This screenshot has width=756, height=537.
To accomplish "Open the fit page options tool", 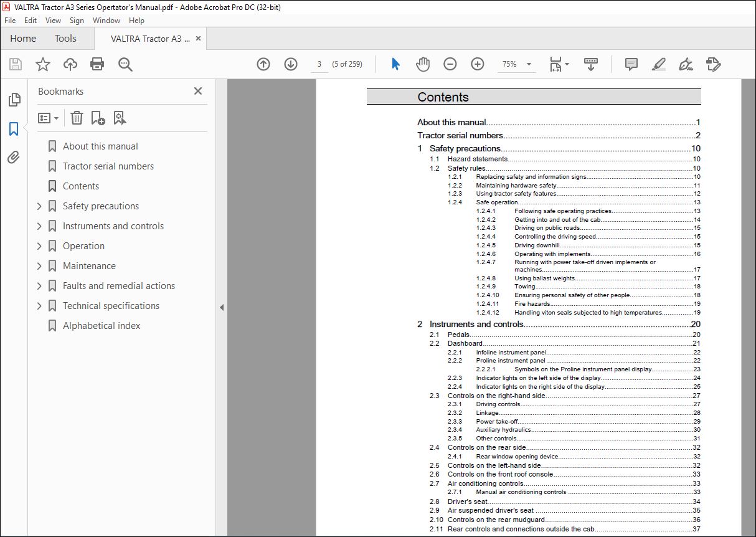I will coord(559,64).
